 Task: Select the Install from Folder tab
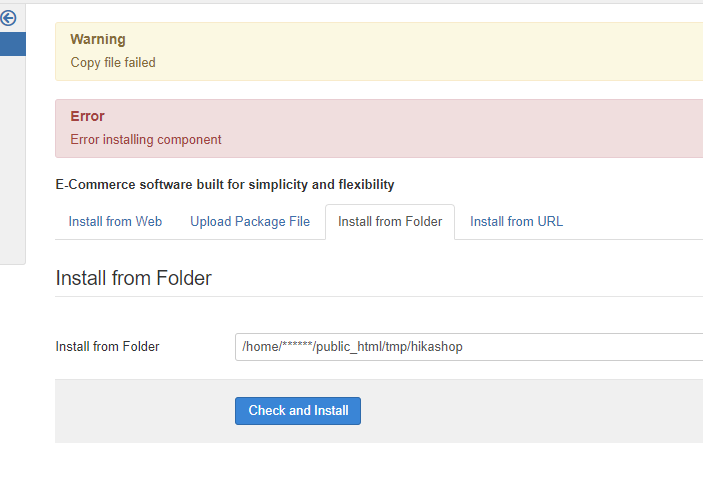tap(390, 221)
